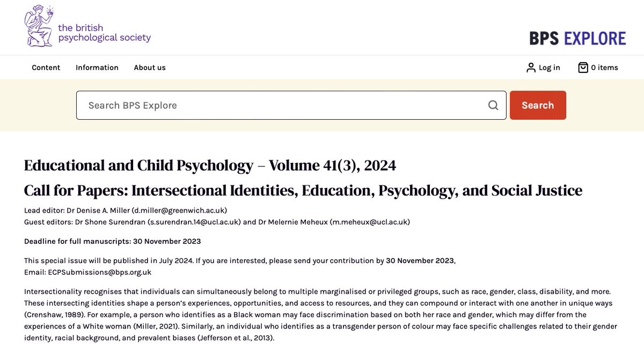Viewport: 644px width, 350px height.
Task: Open the Content menu
Action: tap(46, 68)
